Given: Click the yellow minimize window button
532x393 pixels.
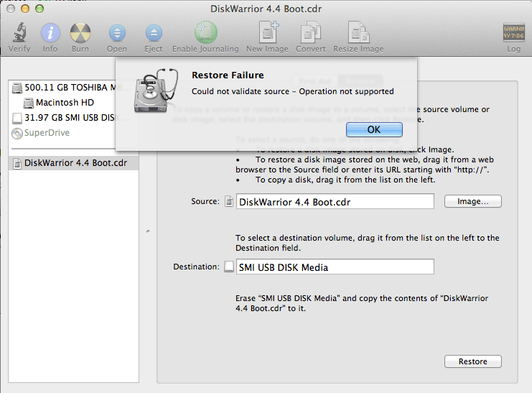Looking at the screenshot, I should pyautogui.click(x=25, y=9).
